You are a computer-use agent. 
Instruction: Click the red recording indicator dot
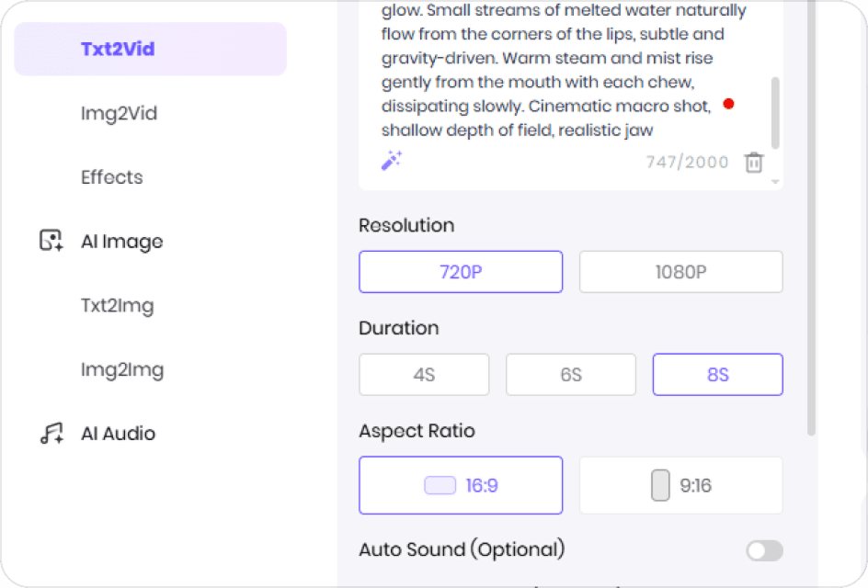(x=728, y=104)
